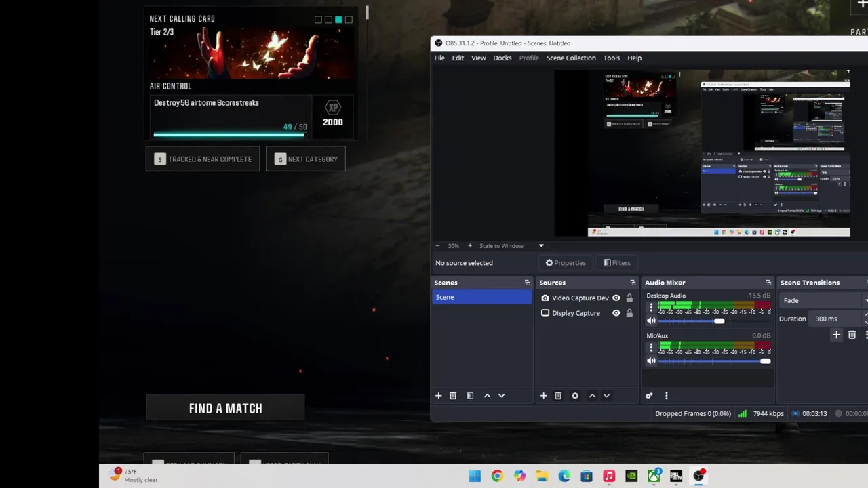
Task: Select Video Capture Device source row
Action: 587,298
